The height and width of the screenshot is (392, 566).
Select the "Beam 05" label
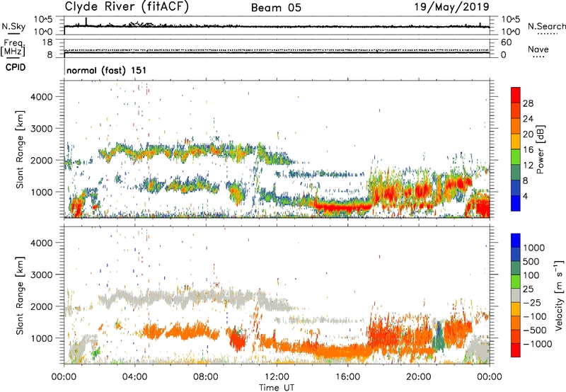pyautogui.click(x=276, y=8)
